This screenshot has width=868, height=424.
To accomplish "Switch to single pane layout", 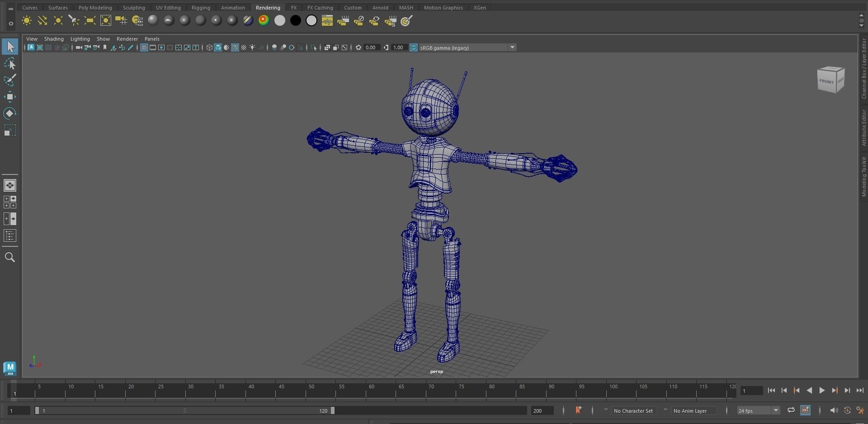I will tap(10, 185).
